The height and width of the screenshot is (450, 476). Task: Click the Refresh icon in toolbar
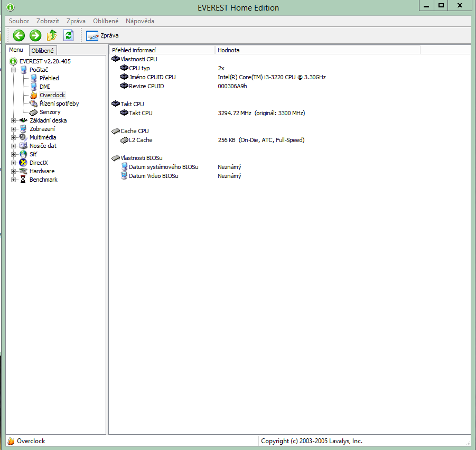68,35
